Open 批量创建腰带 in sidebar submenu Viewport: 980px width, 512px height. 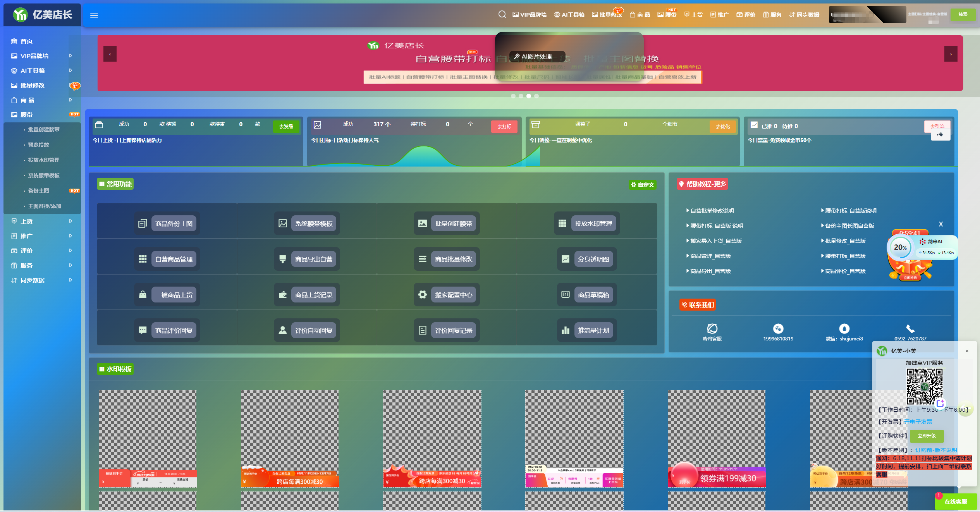coord(44,129)
